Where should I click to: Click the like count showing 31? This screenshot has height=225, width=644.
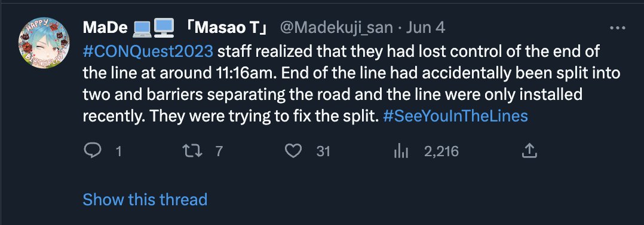click(323, 152)
